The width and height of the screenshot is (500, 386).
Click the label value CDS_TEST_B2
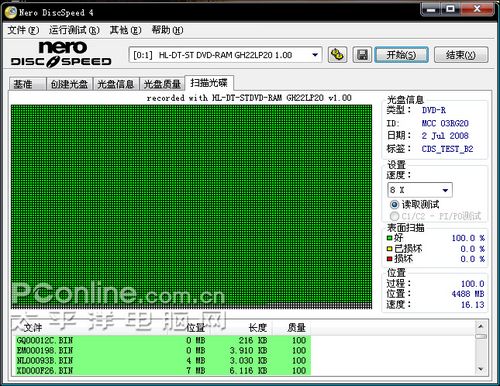point(447,149)
